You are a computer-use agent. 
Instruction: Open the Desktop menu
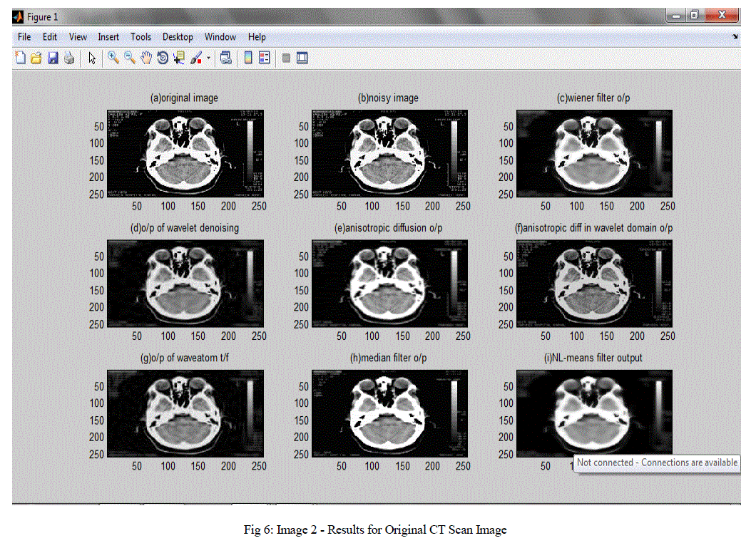[178, 37]
